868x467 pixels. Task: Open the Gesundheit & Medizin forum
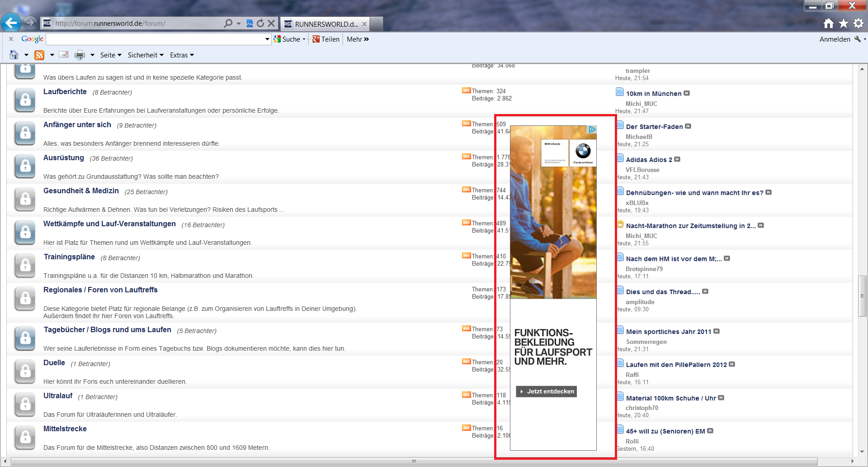pyautogui.click(x=81, y=191)
